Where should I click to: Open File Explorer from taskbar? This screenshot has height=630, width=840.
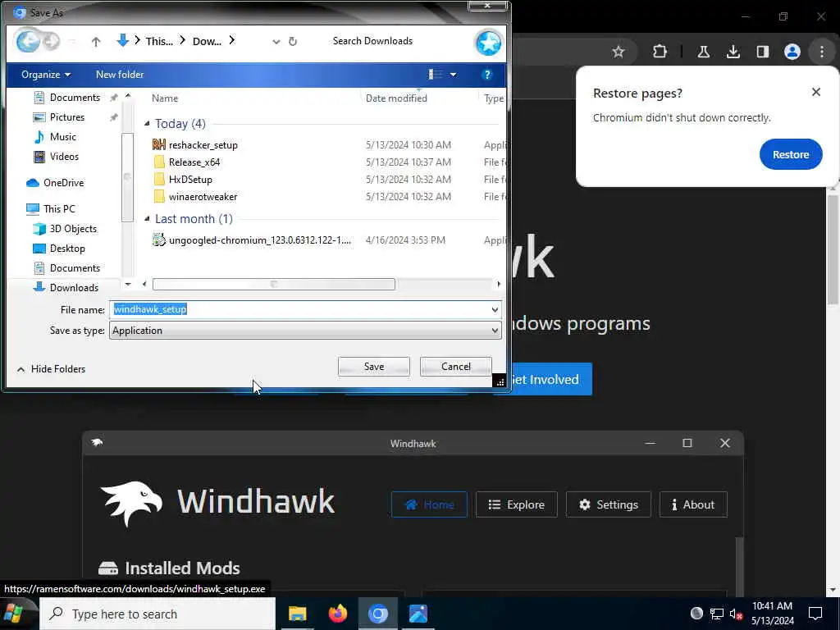(297, 614)
